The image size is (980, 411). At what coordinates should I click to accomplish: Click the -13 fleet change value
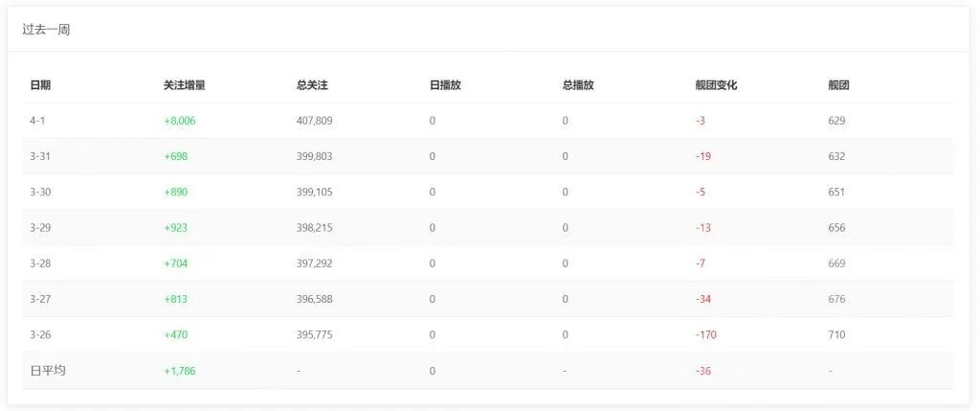point(703,228)
